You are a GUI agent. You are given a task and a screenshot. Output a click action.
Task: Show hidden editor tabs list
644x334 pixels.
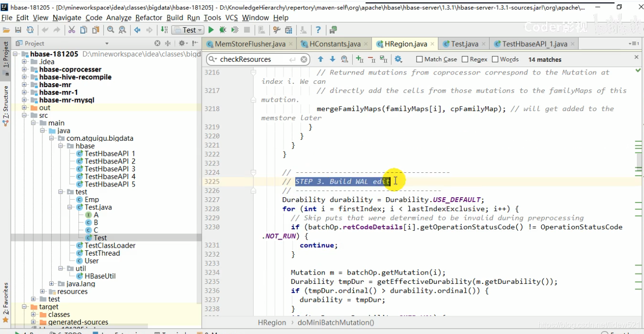[634, 44]
